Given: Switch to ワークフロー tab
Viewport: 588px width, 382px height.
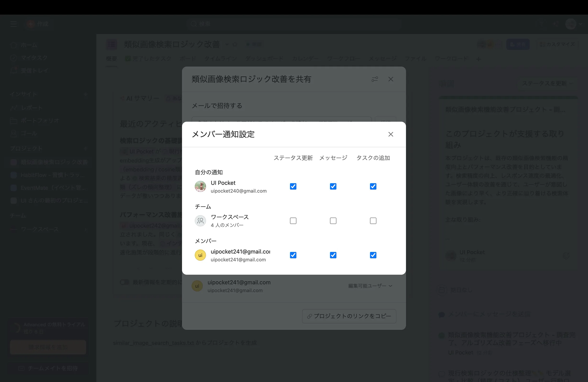Looking at the screenshot, I should 344,59.
